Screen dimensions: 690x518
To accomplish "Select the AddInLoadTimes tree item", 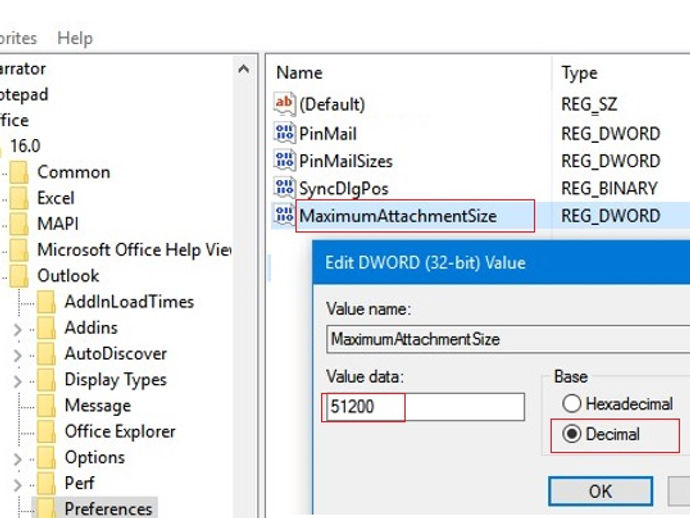I will (129, 301).
